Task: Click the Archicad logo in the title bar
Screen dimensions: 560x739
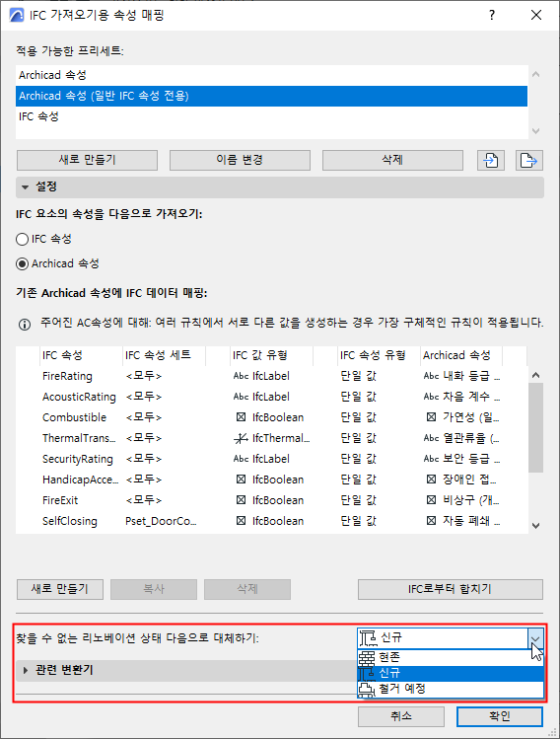Action: click(x=17, y=15)
